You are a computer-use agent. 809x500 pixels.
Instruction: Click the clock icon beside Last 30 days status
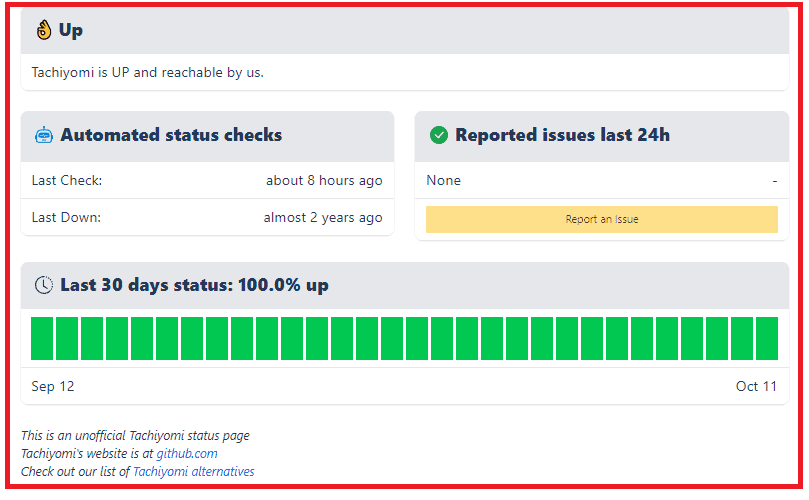click(44, 285)
